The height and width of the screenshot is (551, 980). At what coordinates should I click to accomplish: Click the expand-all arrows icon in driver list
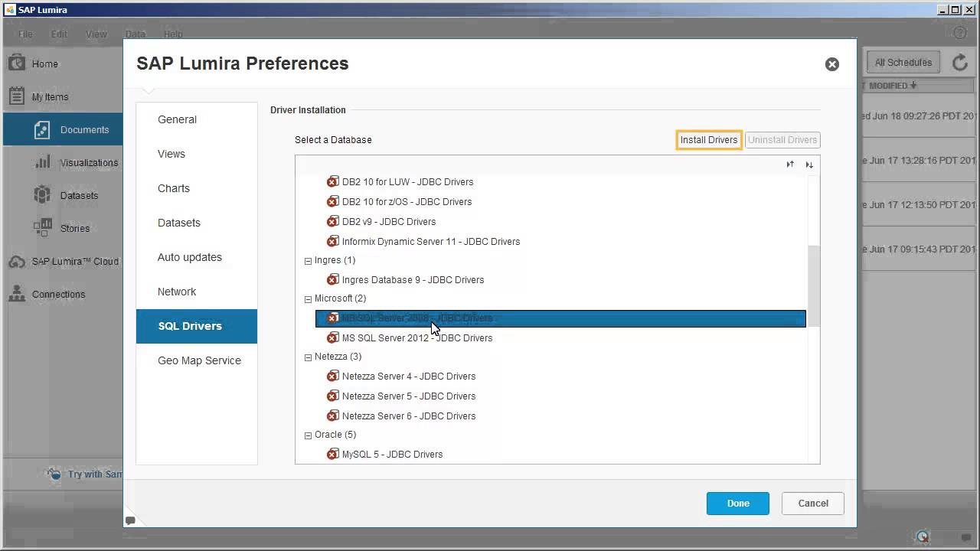point(790,165)
